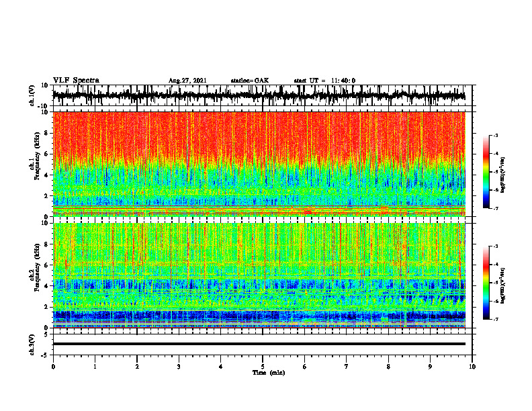Viewport: 532px width, 411px height.
Task: Click the '2' tick on the time axis
Action: [137, 367]
